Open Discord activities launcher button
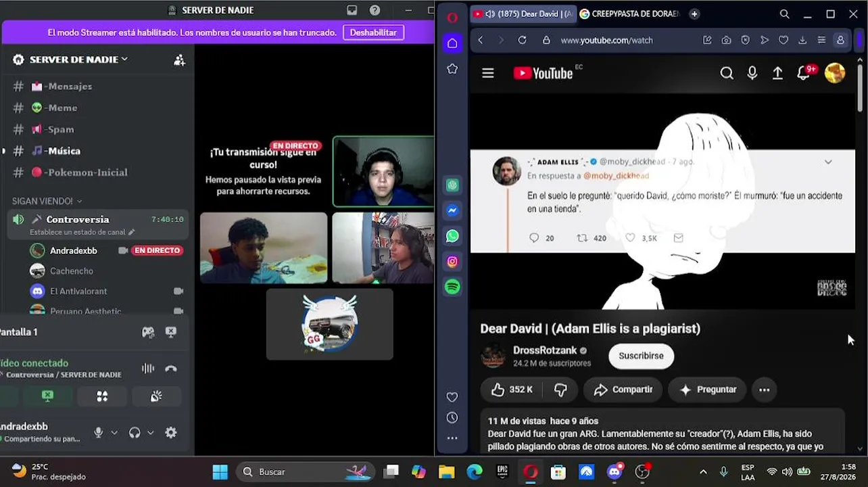The width and height of the screenshot is (868, 487). pyautogui.click(x=102, y=396)
